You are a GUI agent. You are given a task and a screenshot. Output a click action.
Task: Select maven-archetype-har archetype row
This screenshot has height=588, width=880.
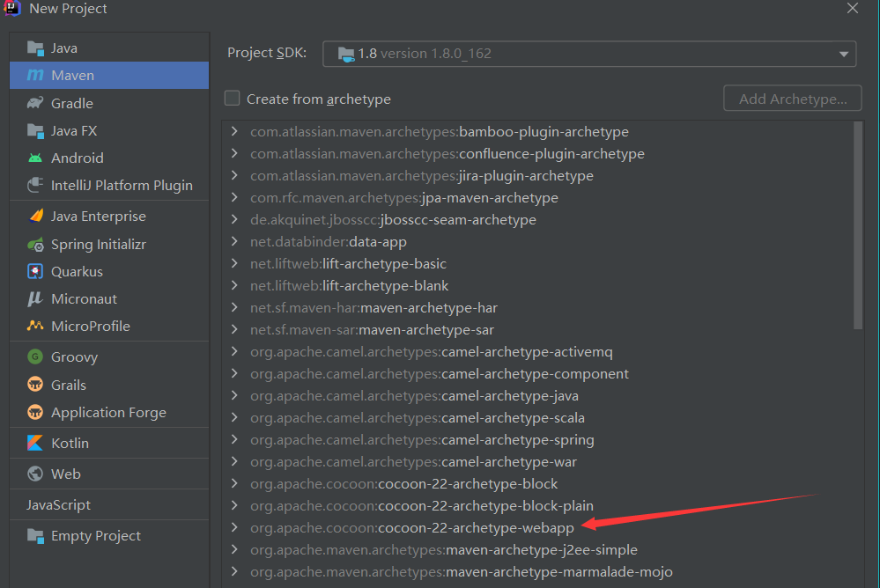pyautogui.click(x=537, y=307)
